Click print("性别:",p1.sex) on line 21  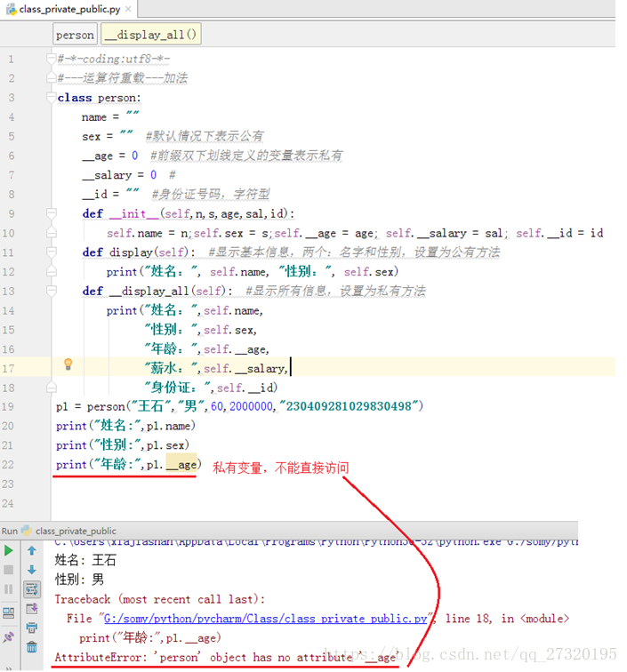123,444
